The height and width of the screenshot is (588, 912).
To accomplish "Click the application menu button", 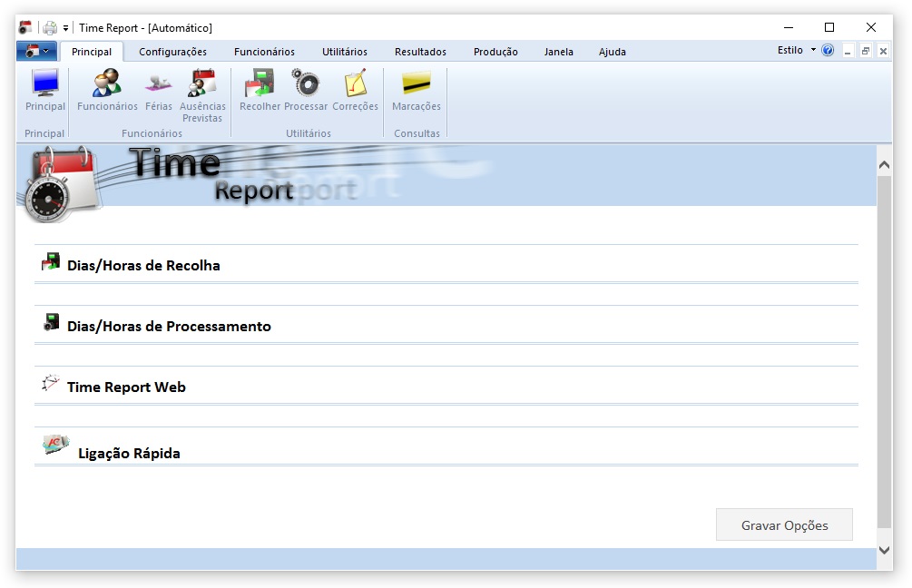I will 36,51.
